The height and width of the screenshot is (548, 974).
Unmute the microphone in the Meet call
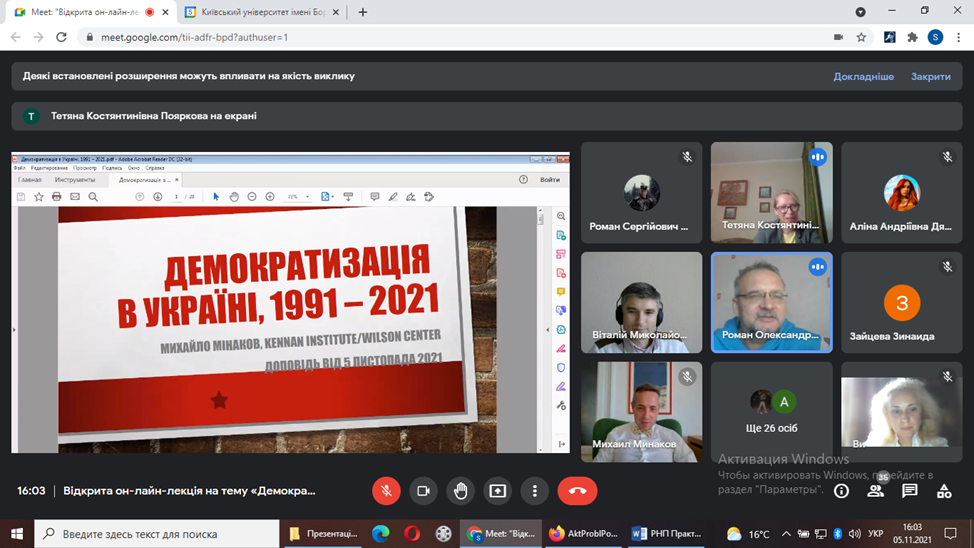point(386,491)
